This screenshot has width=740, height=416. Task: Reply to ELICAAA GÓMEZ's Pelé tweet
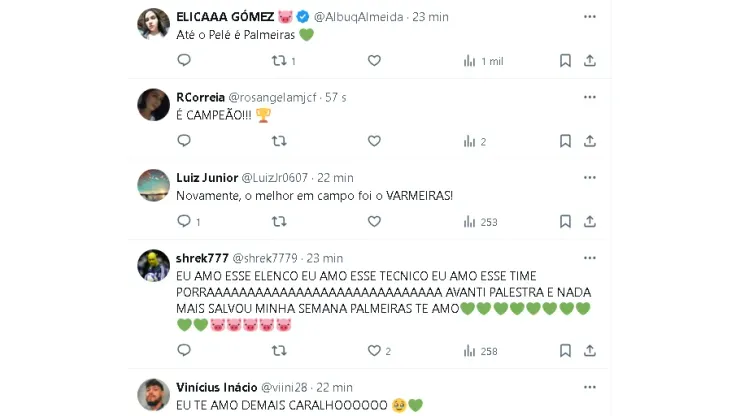(184, 60)
